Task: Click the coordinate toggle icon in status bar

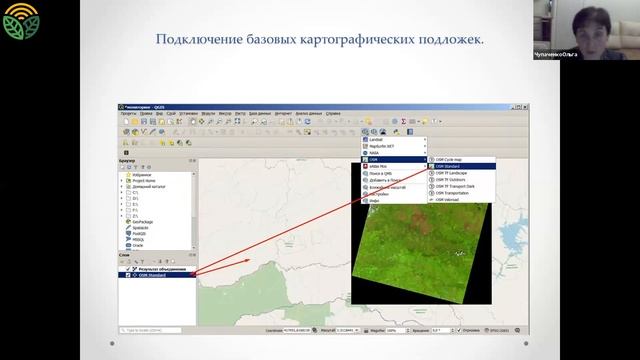Action: (315, 330)
